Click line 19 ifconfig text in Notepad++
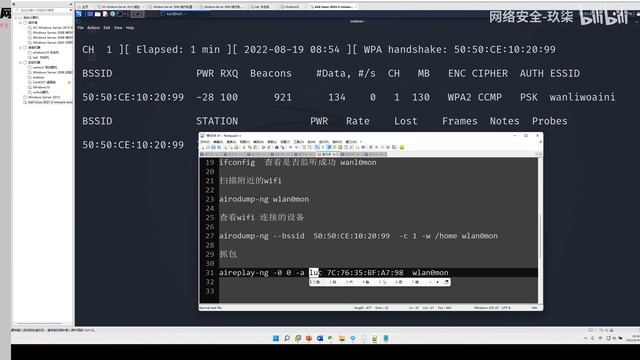The width and height of the screenshot is (640, 360). coord(298,162)
